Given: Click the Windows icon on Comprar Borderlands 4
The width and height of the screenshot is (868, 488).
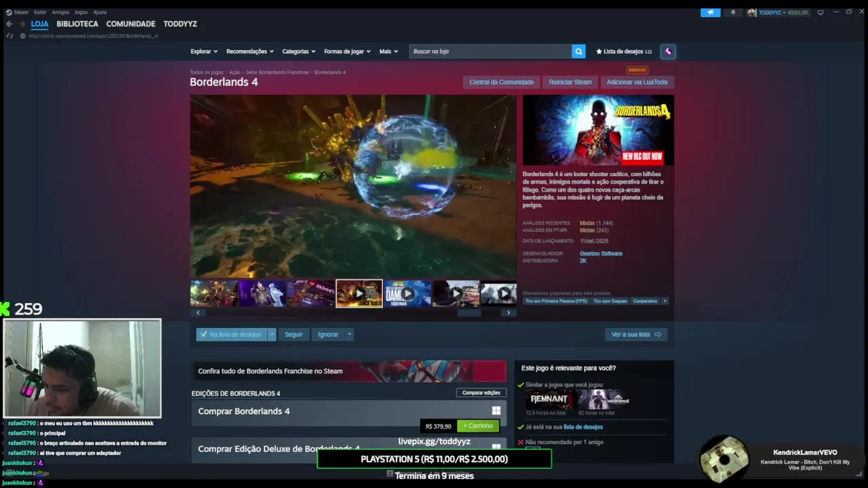Looking at the screenshot, I should 496,411.
